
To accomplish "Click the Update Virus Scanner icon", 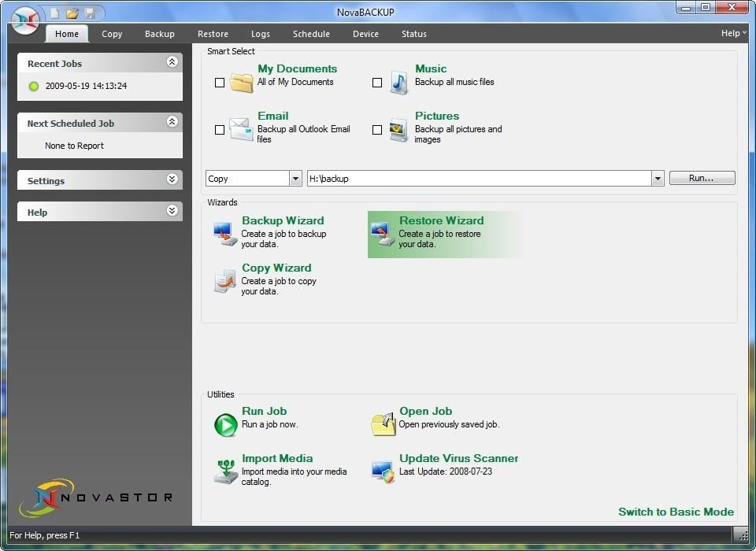I will (383, 471).
